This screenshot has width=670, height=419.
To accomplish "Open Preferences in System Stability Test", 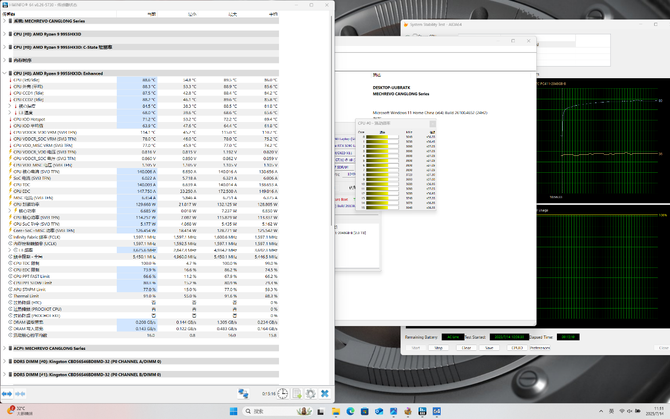I will click(542, 348).
